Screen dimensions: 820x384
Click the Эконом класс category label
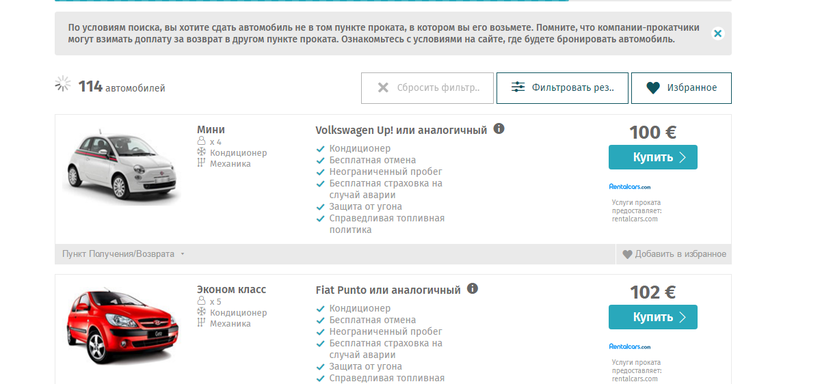(x=232, y=289)
